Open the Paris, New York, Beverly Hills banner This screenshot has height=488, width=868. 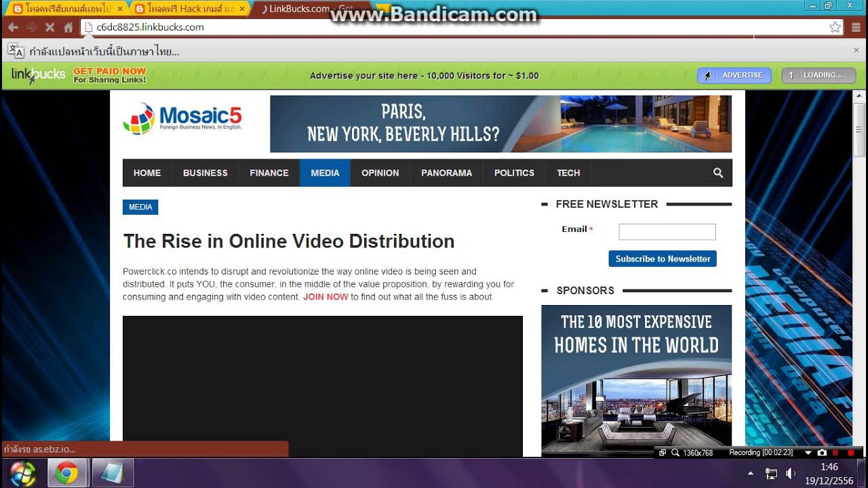pos(500,123)
